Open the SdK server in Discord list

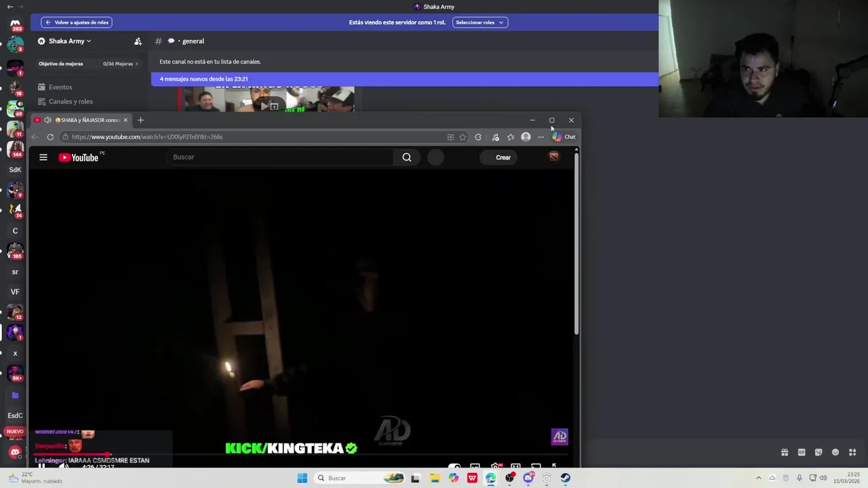coord(15,169)
